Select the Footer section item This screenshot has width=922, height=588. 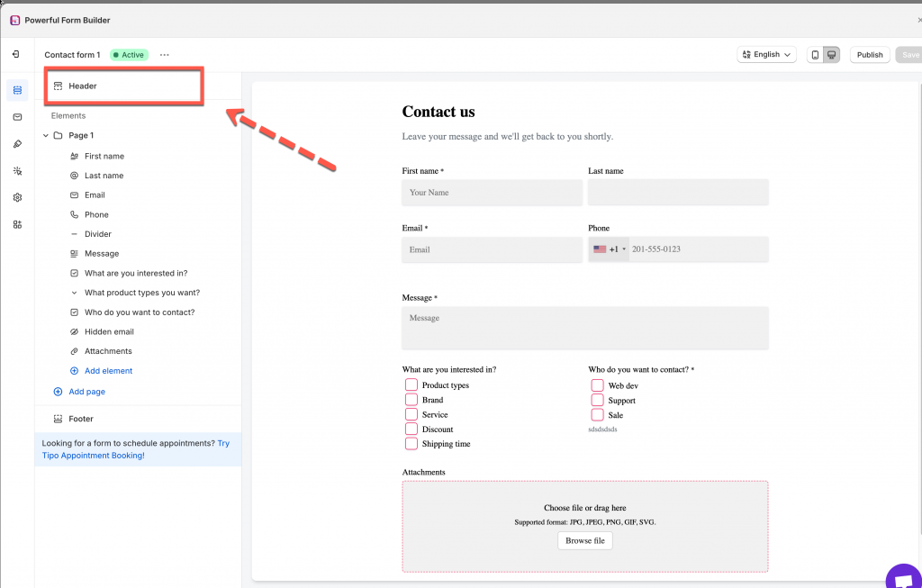81,419
